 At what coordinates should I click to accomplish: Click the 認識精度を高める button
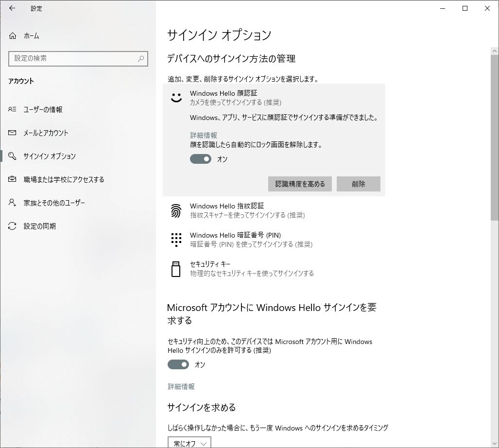pos(299,184)
